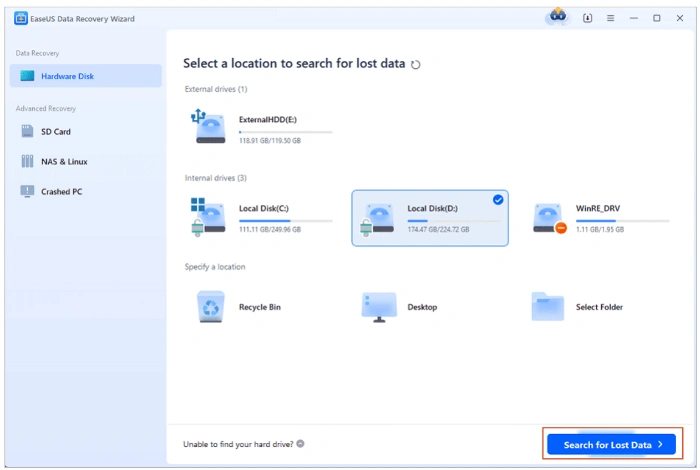Click the download update icon in title bar

point(588,18)
